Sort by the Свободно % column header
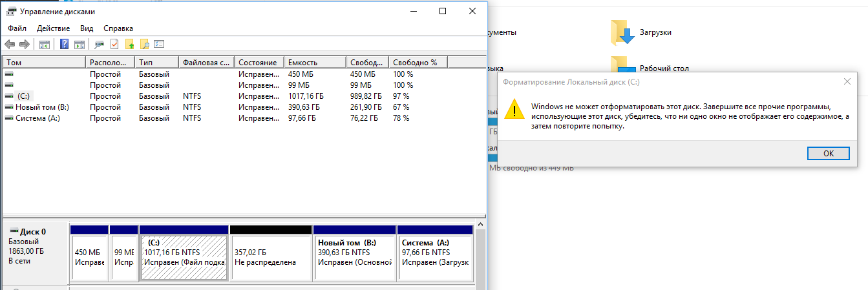868x290 pixels. (x=418, y=63)
